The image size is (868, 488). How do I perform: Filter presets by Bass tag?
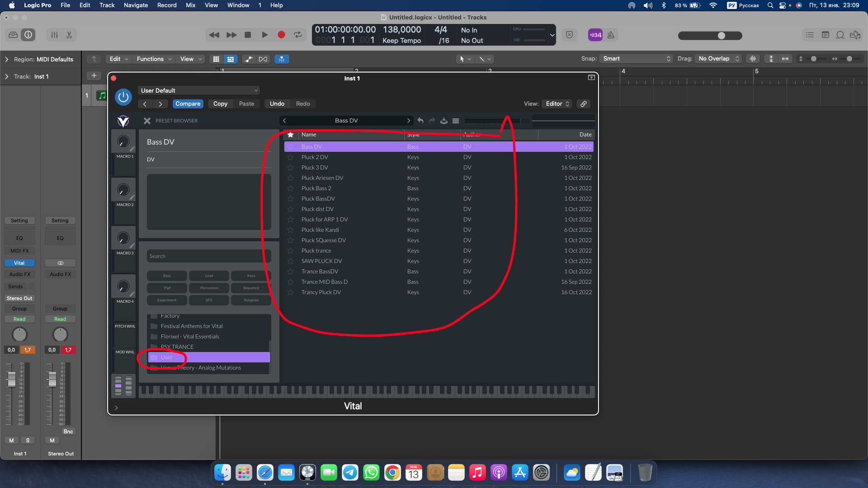tap(167, 276)
